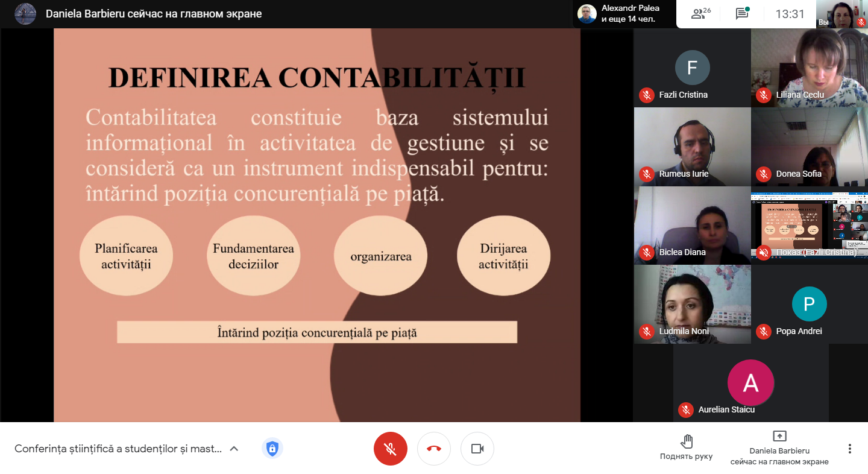The image size is (868, 474).
Task: Click muted mic icon on Aurelian Staicu
Action: 685,410
